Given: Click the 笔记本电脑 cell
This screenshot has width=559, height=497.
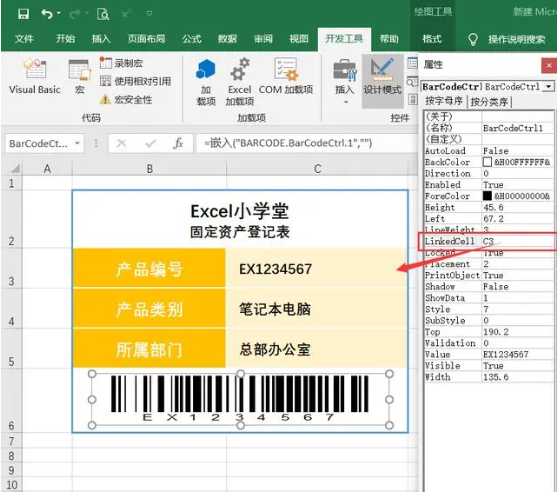Looking at the screenshot, I should (x=317, y=309).
